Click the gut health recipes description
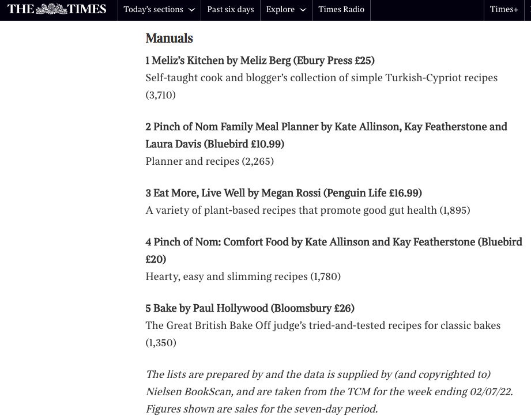 [308, 210]
